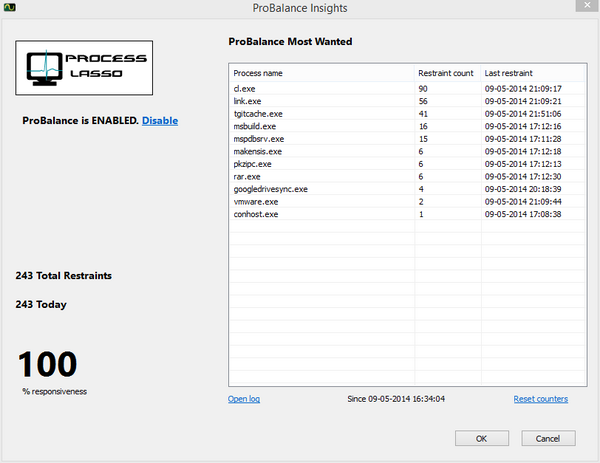This screenshot has height=463, width=600.
Task: Select the mspdbsrv.exe row
Action: click(407, 139)
